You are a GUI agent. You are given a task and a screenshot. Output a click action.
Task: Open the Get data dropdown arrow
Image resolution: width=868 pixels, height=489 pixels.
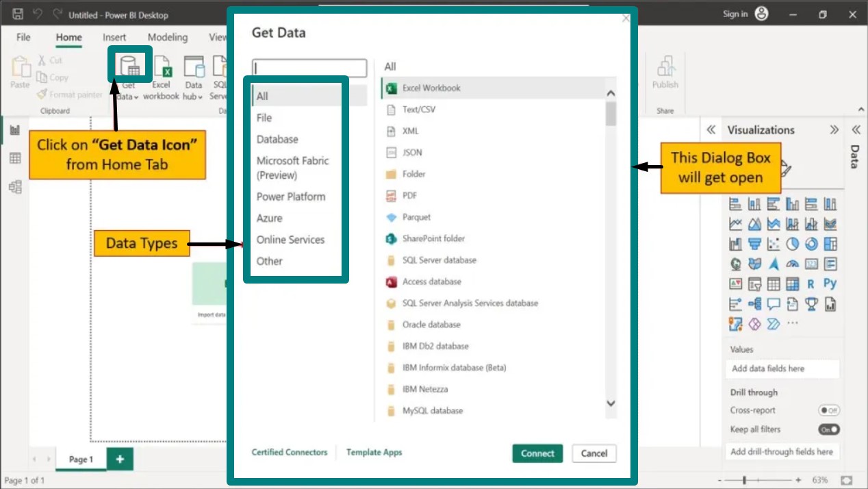136,97
